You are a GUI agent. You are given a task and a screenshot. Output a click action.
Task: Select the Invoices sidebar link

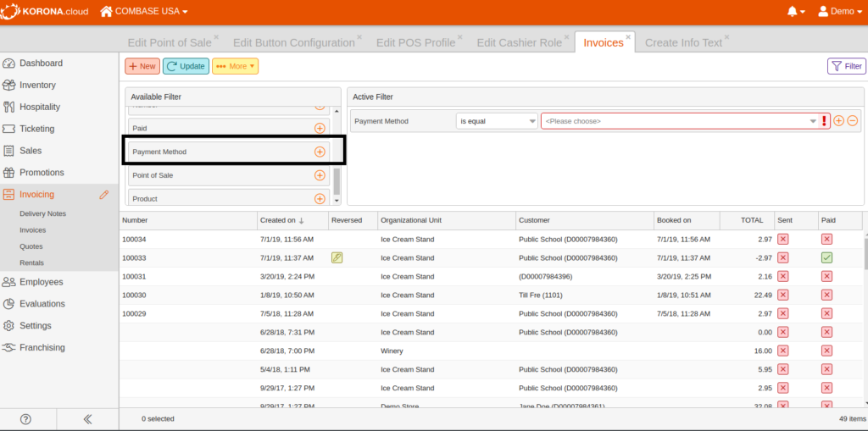tap(33, 230)
